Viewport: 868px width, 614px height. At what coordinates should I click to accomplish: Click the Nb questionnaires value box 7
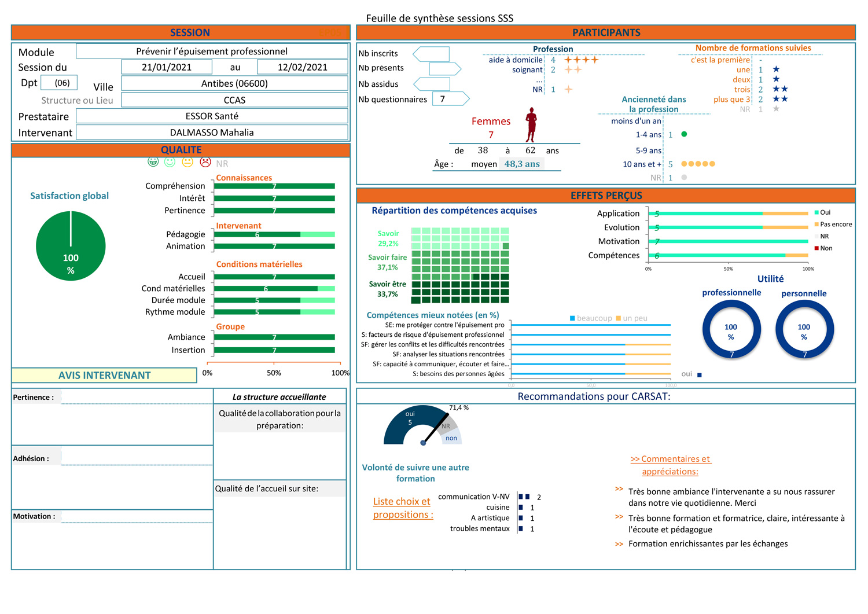pos(451,99)
